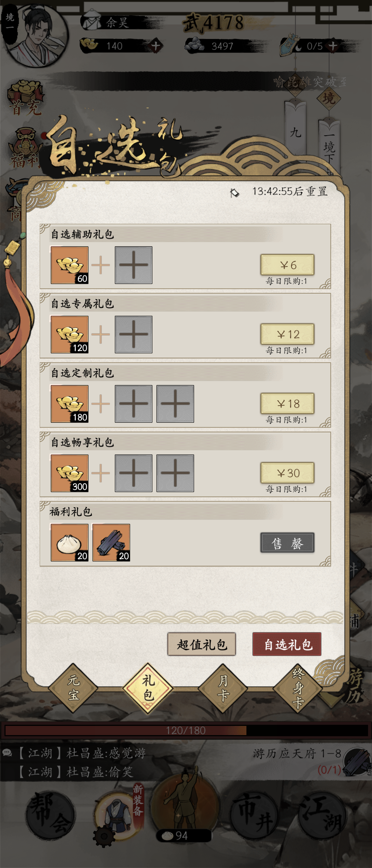Choose first empty slot in 自选定制礼包
Viewport: 372px width, 868px height.
133,404
